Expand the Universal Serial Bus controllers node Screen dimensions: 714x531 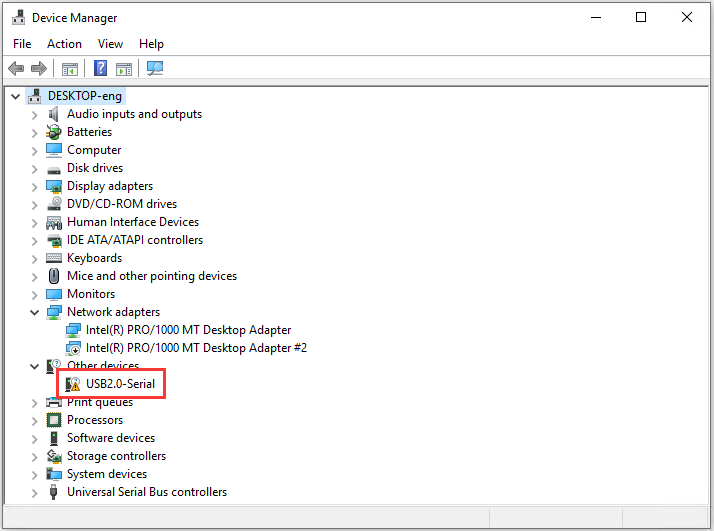click(34, 493)
